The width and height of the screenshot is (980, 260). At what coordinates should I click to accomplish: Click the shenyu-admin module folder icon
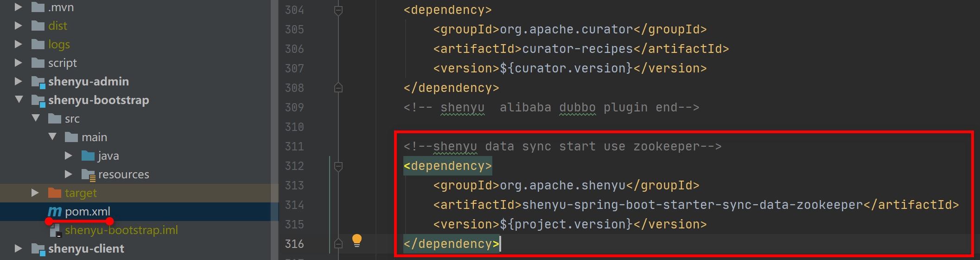click(38, 82)
